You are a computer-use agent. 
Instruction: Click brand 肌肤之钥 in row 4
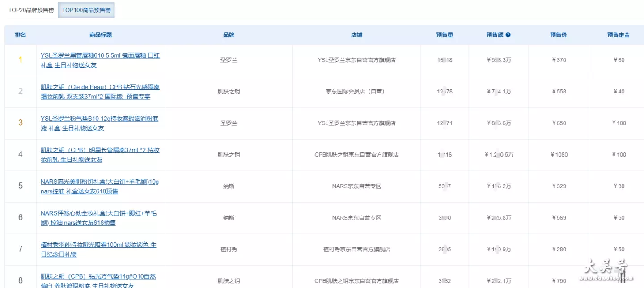point(229,155)
